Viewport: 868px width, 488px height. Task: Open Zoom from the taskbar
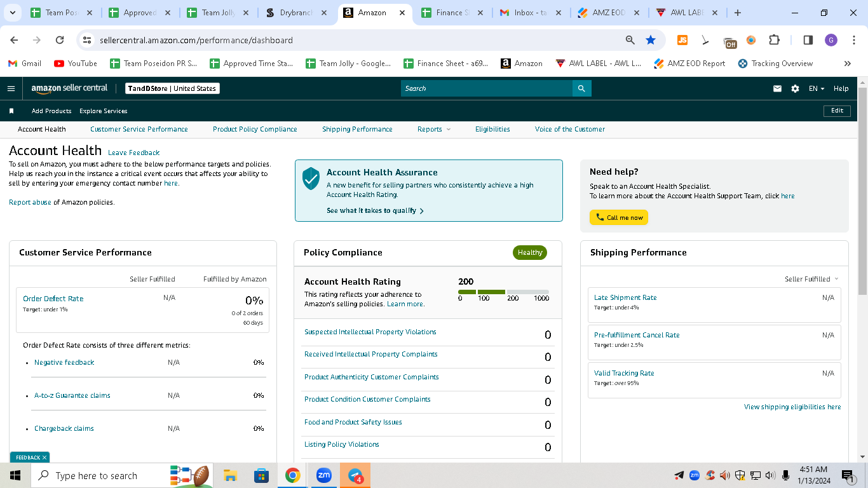point(323,475)
